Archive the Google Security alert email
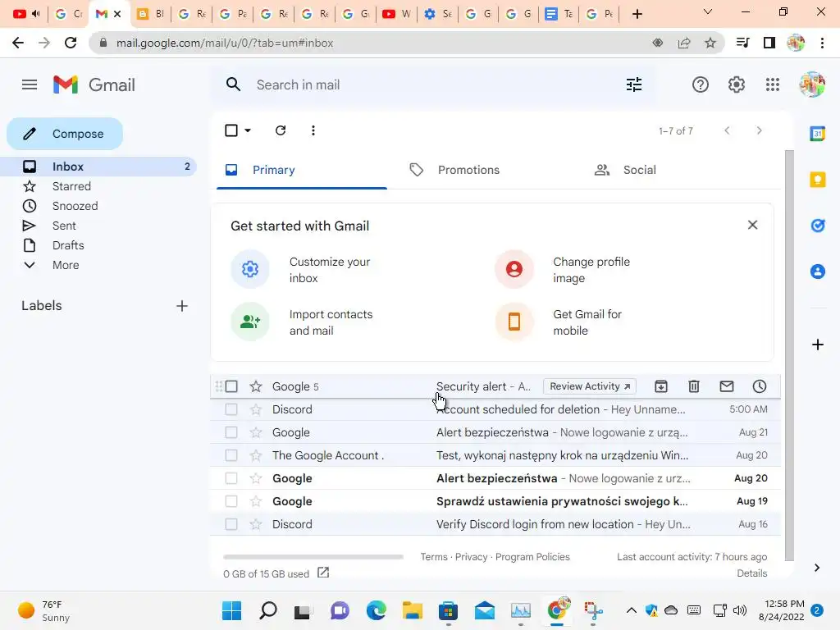Screen dimensions: 840x630 [661, 386]
